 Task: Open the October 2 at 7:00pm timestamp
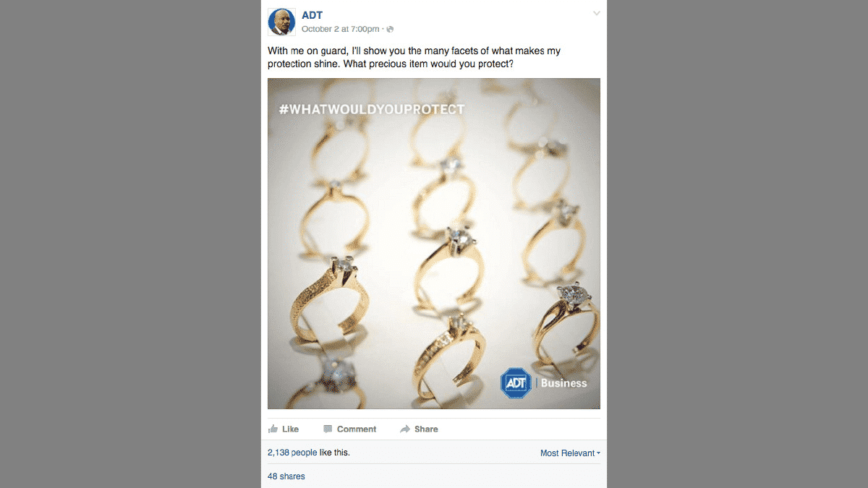340,29
